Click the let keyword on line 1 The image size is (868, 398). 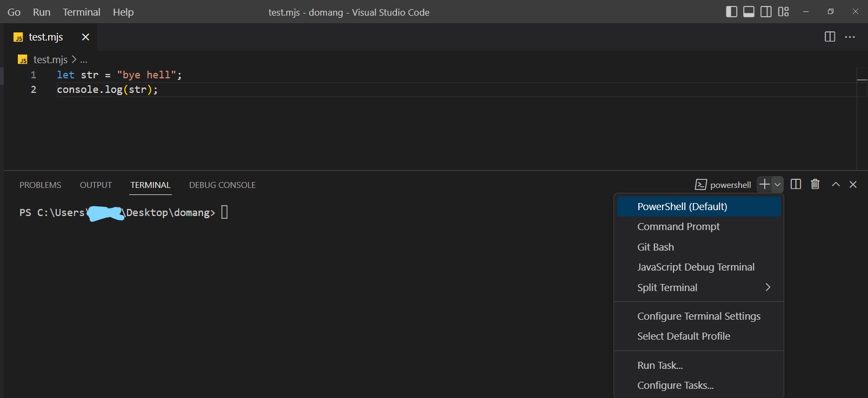[x=66, y=75]
